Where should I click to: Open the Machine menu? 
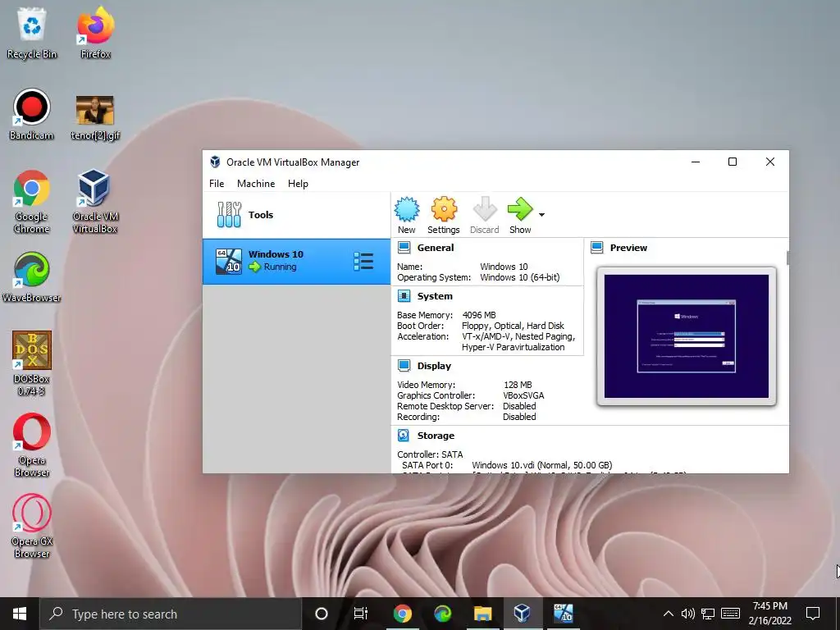[x=256, y=183]
